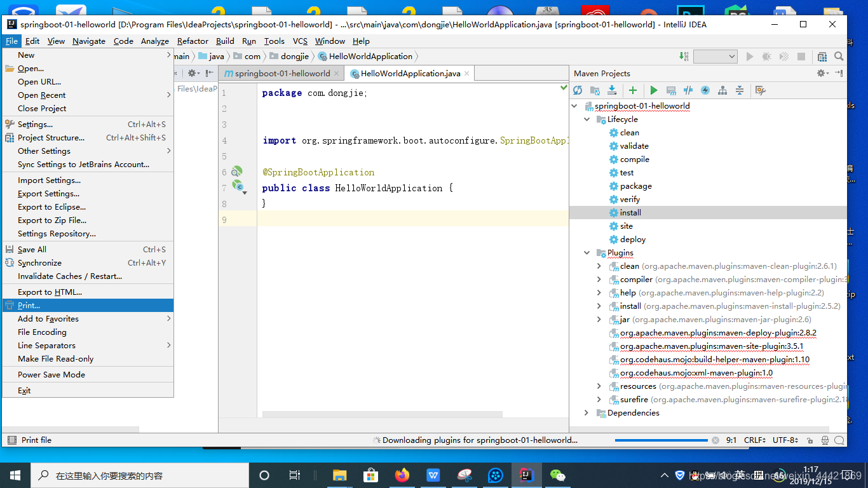Click editor horizontal scrollbar
The width and height of the screenshot is (868, 488).
click(x=382, y=414)
